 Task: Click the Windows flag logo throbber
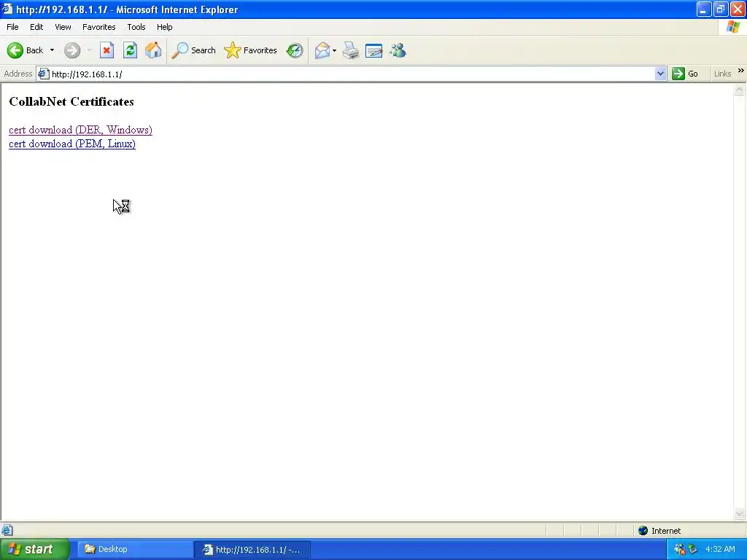pos(732,27)
